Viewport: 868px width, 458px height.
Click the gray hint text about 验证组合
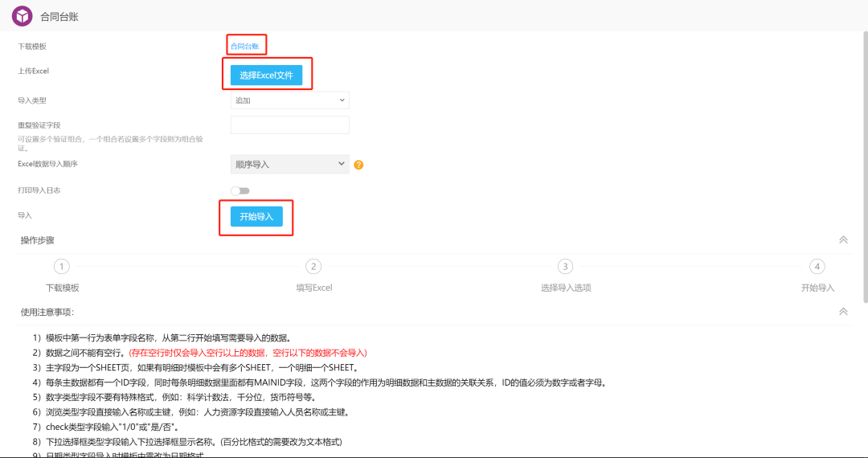[110, 144]
